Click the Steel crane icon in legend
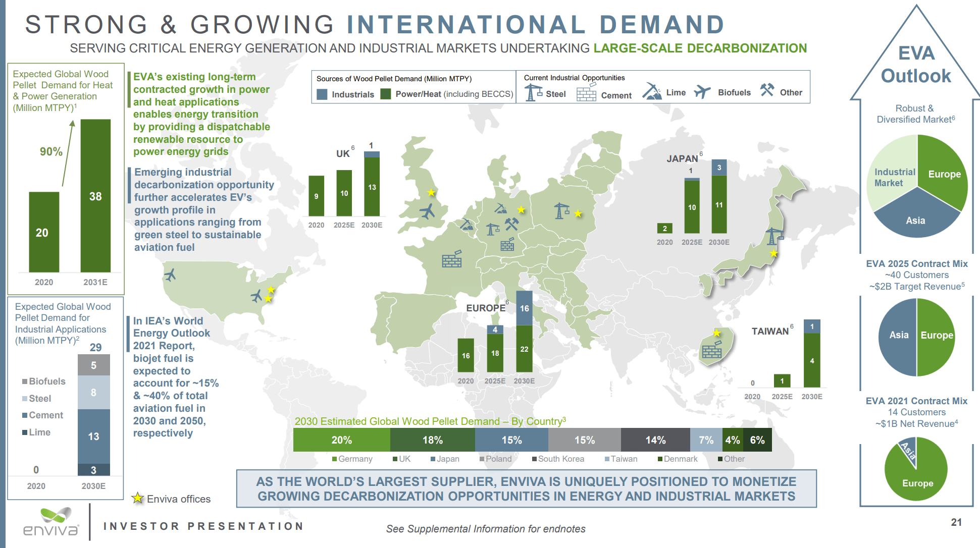The height and width of the screenshot is (548, 980). pyautogui.click(x=533, y=93)
